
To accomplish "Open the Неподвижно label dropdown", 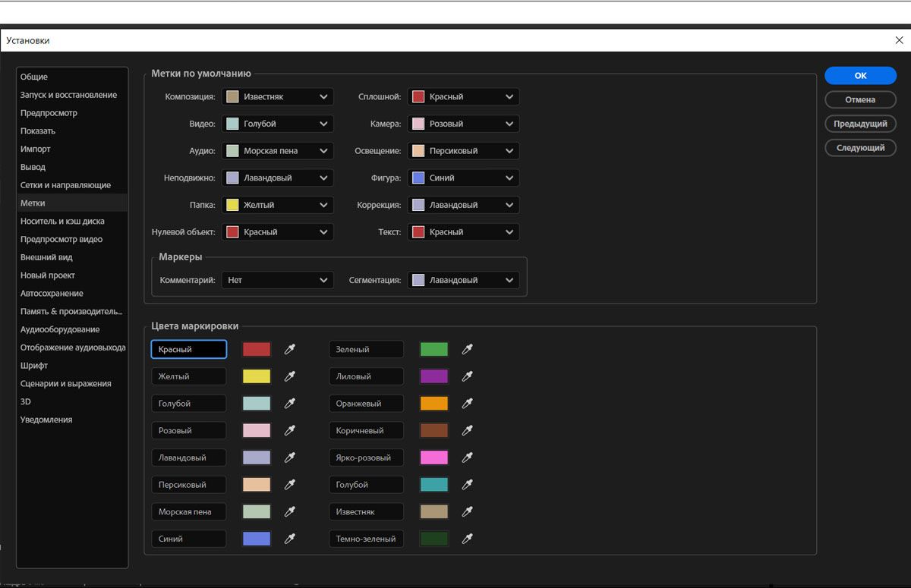I will 278,178.
